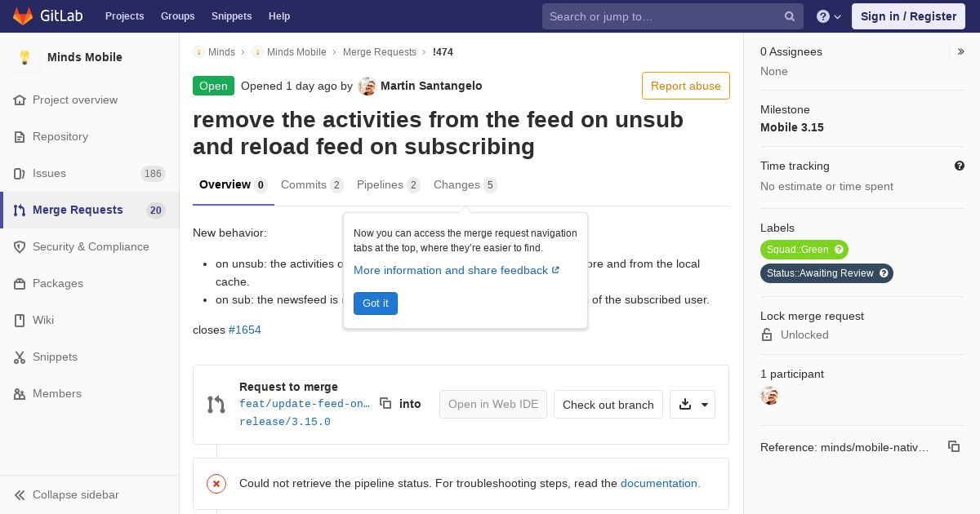Click search magnifier icon in search bar
The image size is (980, 514).
[x=790, y=16]
